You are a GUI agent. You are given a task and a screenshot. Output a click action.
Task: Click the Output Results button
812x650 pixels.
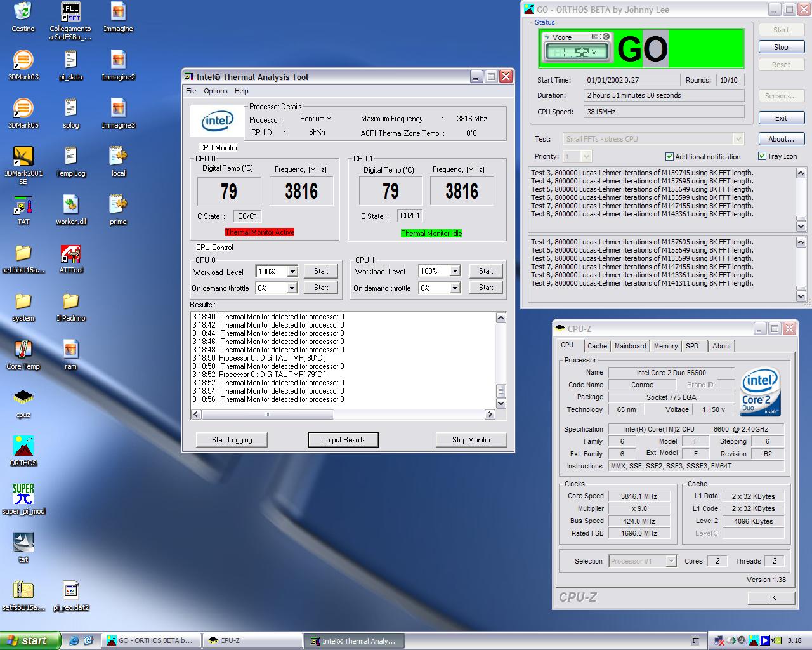(343, 440)
